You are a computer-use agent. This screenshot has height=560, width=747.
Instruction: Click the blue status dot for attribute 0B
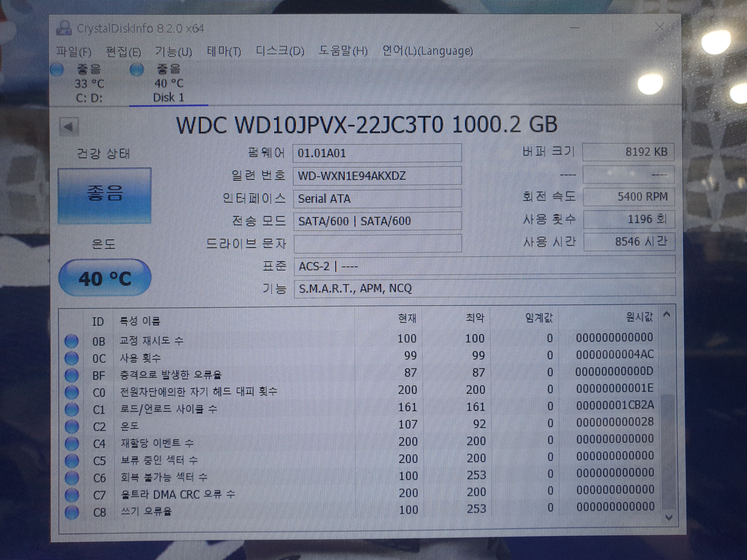[71, 341]
